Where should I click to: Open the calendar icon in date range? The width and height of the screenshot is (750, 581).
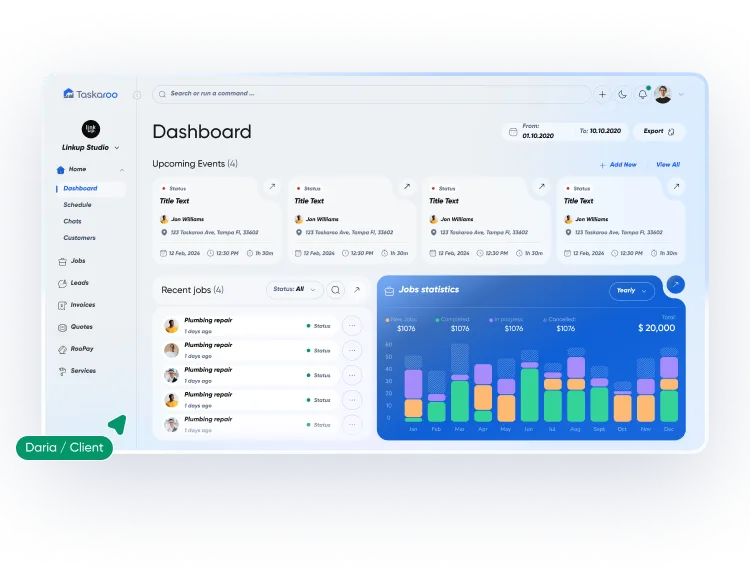pyautogui.click(x=513, y=132)
